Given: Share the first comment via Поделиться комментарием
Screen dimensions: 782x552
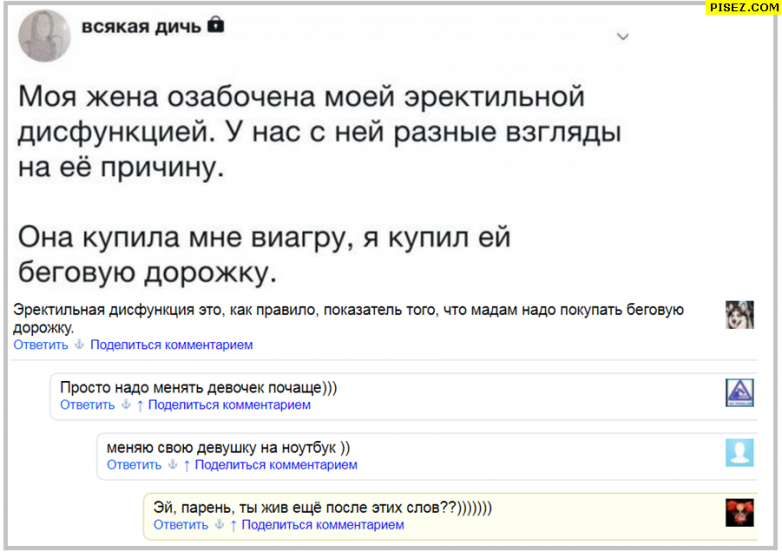Looking at the screenshot, I should coord(171,345).
